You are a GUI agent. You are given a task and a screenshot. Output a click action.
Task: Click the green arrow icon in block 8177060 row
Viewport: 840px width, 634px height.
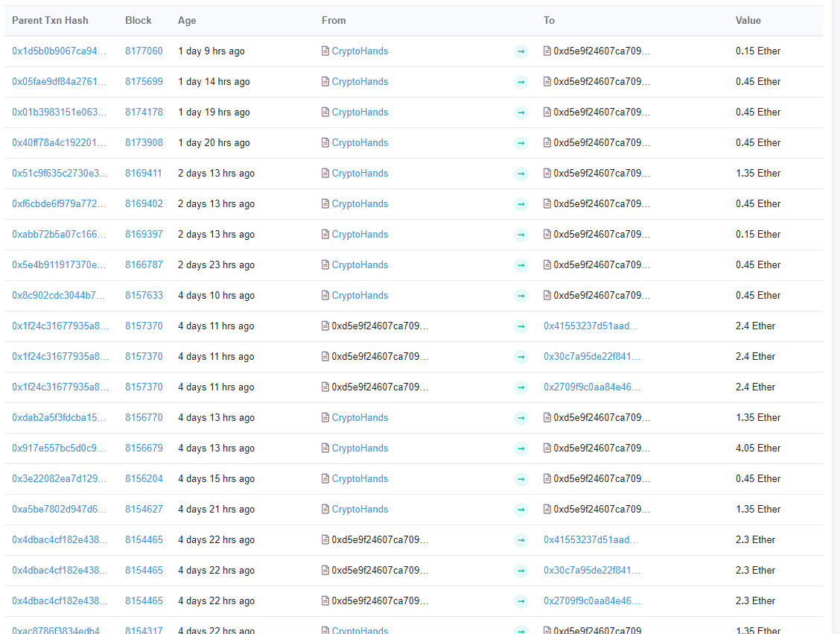pos(521,51)
